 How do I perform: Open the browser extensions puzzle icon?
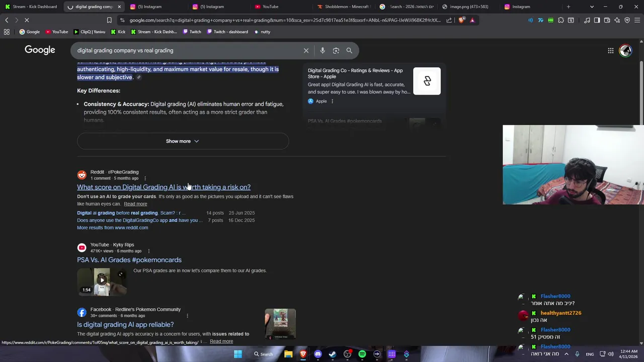coord(561,20)
